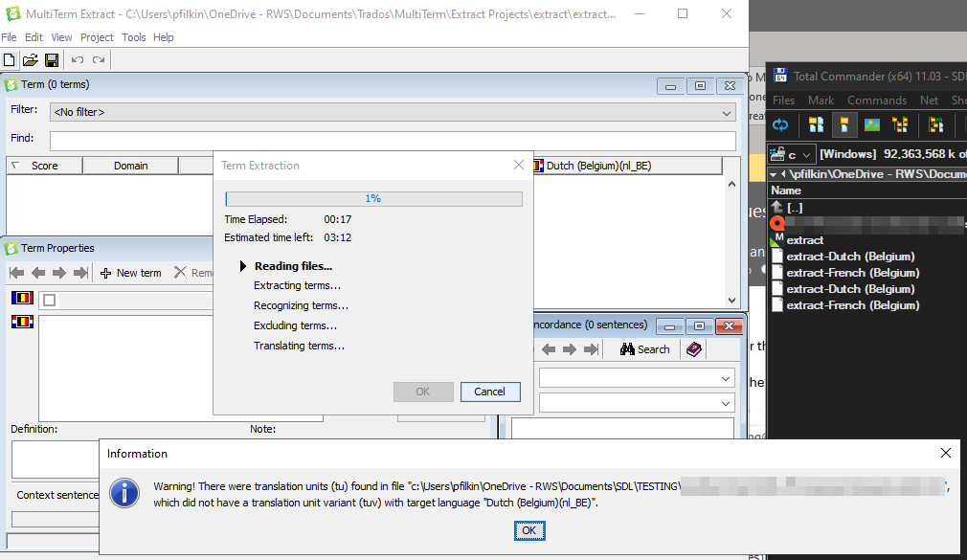
Task: Sort by Domain column header
Action: pos(130,166)
